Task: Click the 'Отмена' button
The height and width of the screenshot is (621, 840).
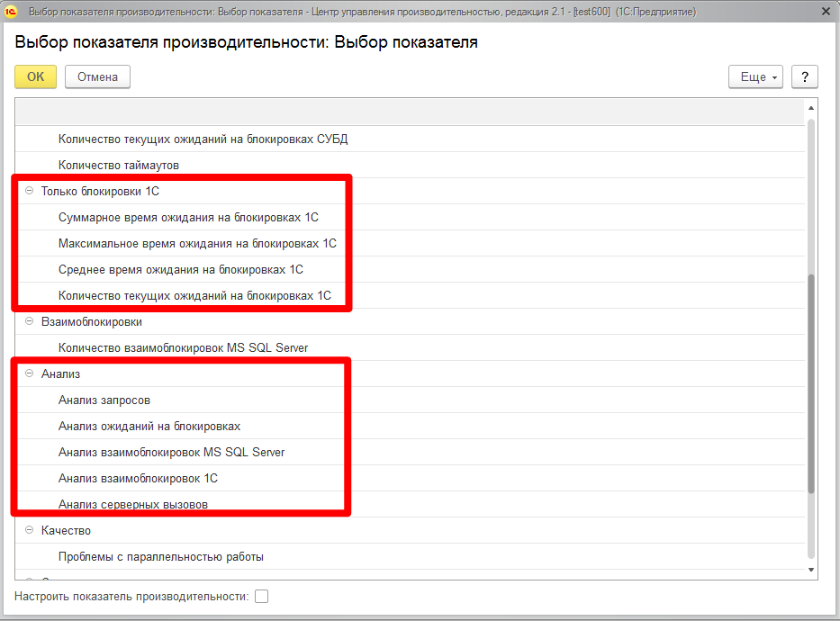Action: pos(97,76)
